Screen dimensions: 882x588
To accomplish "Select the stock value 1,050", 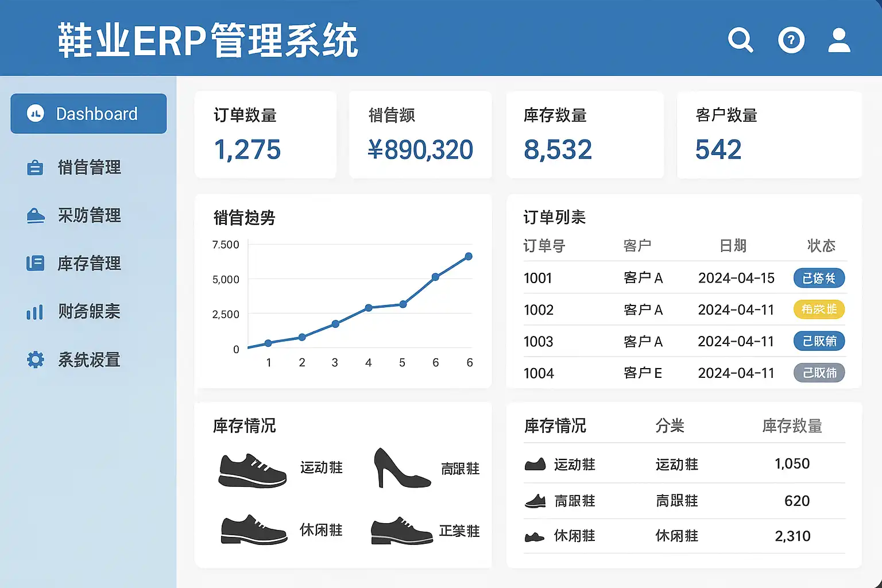I will coord(792,464).
